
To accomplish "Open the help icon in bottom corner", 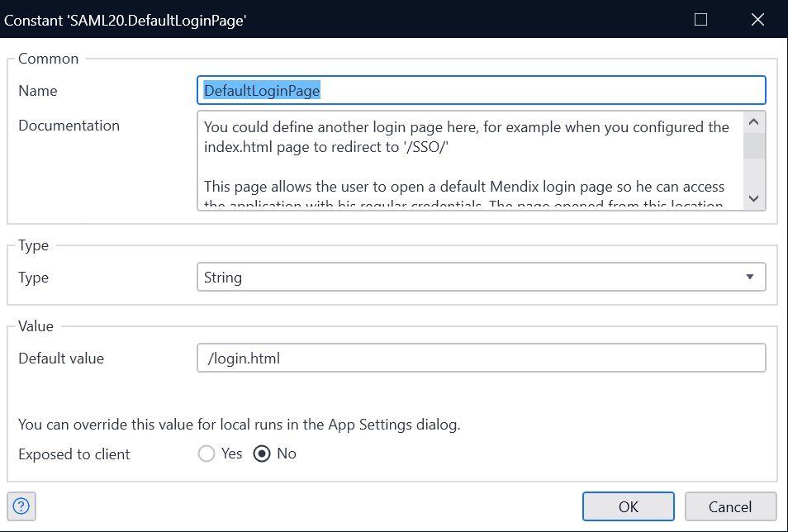I will point(21,506).
